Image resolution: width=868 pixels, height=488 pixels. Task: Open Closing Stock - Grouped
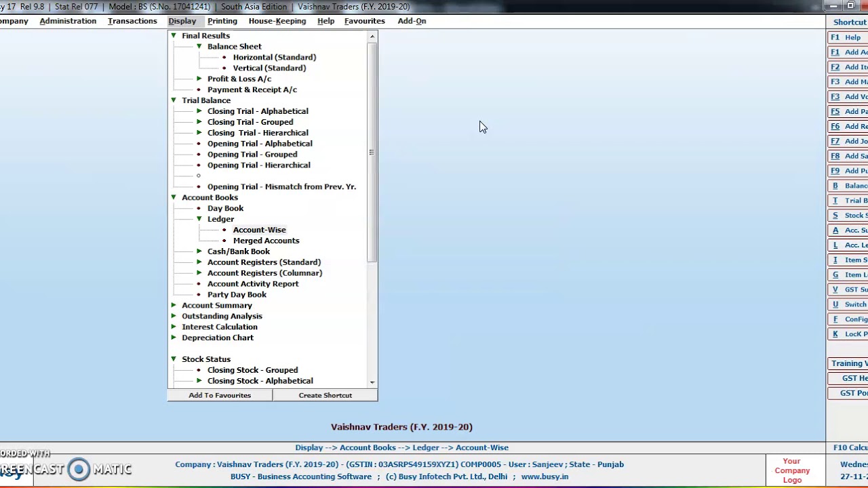252,370
